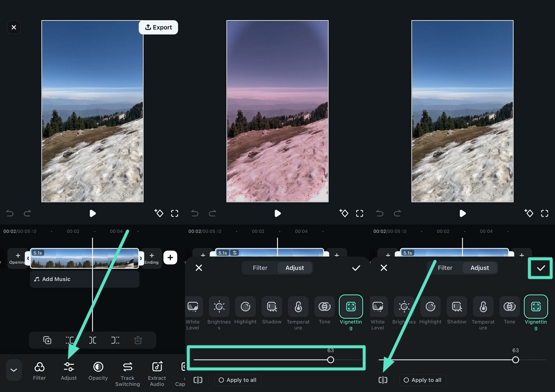Tap the Export button
Image resolution: width=555 pixels, height=392 pixels.
pyautogui.click(x=158, y=27)
